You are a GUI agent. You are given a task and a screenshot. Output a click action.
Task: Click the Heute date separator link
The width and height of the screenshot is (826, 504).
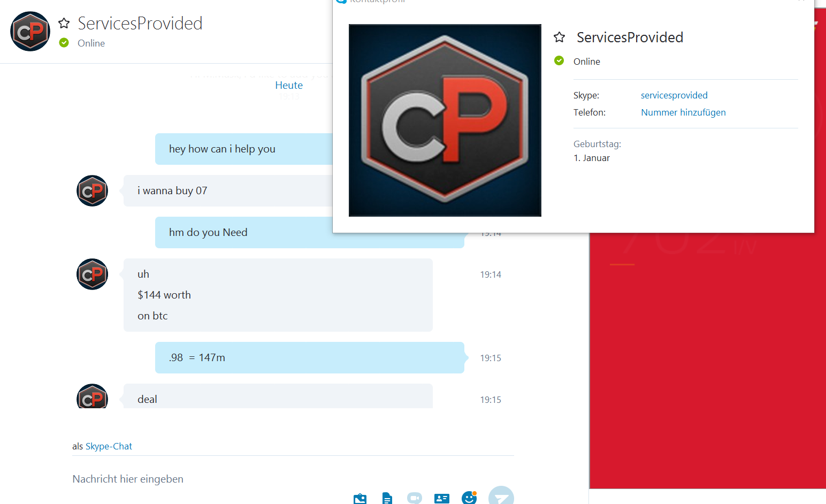pos(289,85)
